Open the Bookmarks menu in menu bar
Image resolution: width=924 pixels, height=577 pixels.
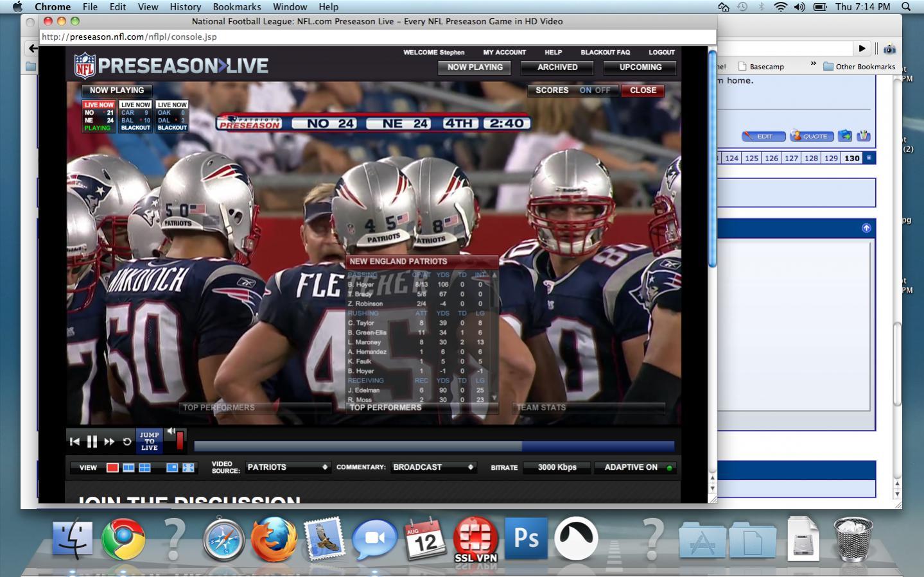pos(237,6)
